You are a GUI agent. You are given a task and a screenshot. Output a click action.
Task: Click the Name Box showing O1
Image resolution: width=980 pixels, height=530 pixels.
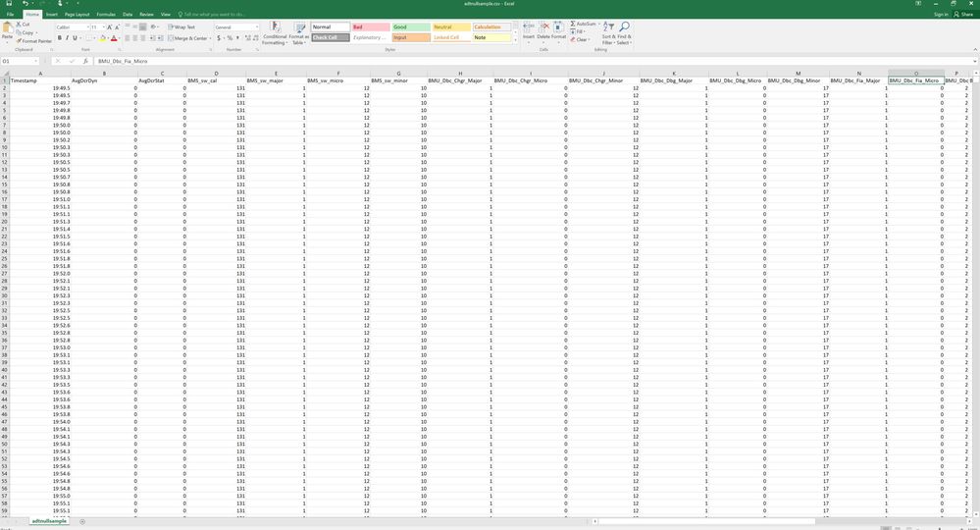(19, 61)
